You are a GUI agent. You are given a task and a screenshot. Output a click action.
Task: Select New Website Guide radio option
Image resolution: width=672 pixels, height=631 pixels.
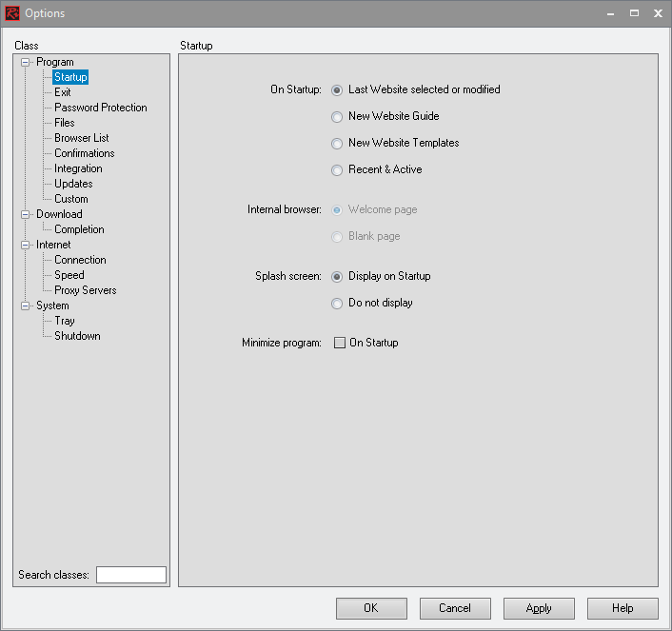point(336,116)
